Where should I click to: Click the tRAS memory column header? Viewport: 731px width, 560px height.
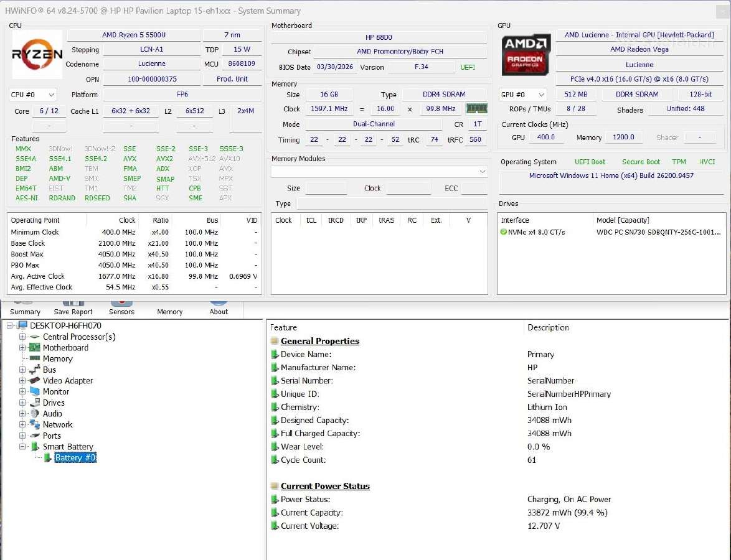tap(386, 220)
